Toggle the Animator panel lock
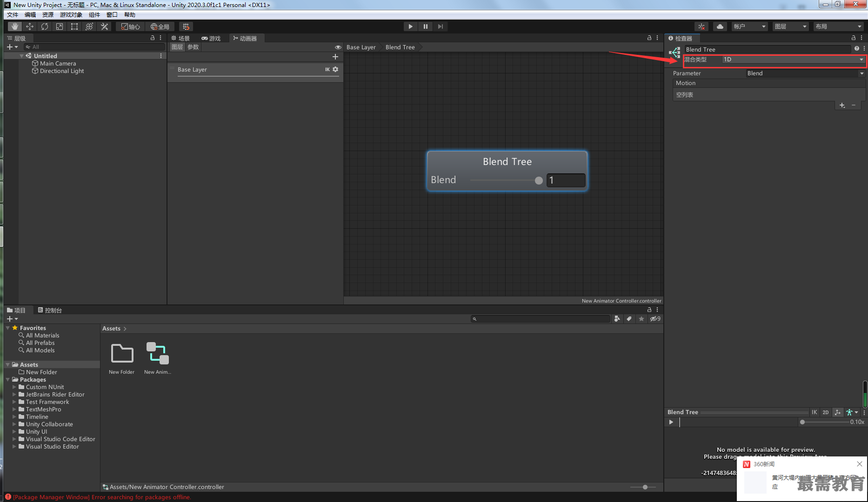 [x=649, y=38]
